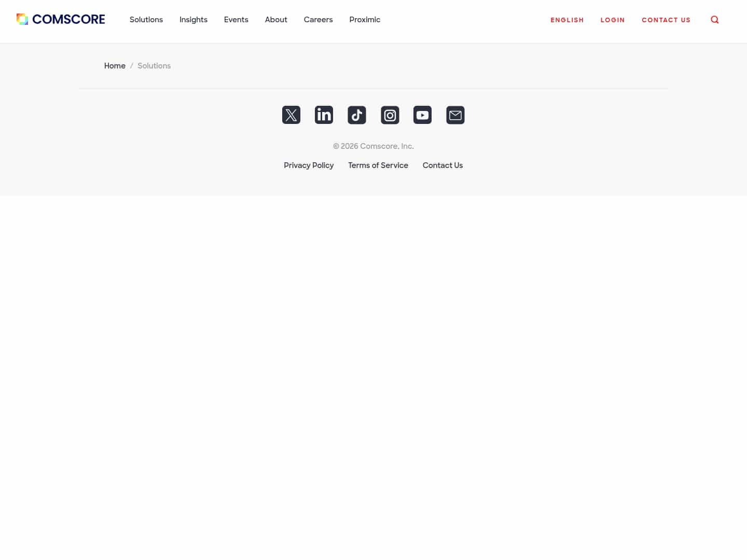Visit the YouTube social icon

coord(423,115)
